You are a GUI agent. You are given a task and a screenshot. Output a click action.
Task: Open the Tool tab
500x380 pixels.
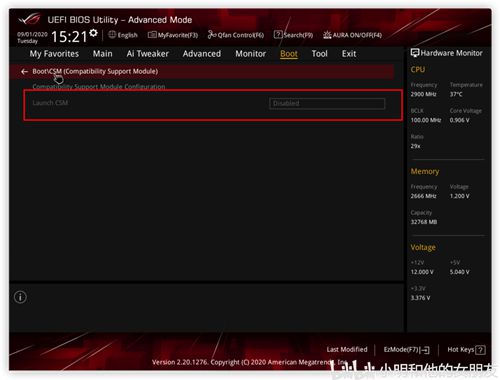[x=319, y=54]
